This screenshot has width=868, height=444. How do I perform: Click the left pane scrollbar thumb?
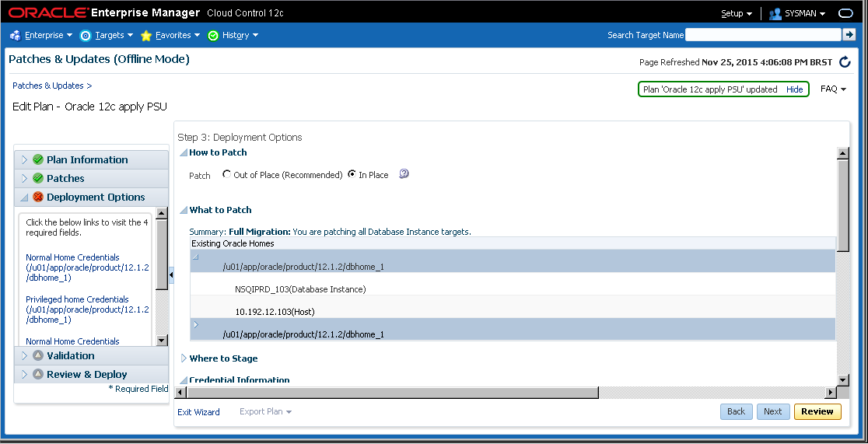[x=162, y=255]
